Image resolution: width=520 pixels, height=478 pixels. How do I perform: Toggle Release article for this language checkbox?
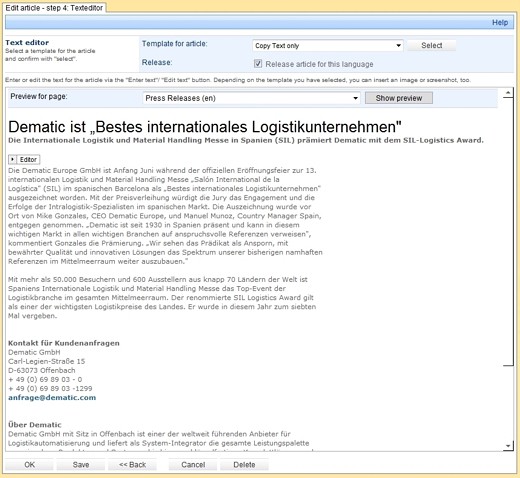[258, 64]
